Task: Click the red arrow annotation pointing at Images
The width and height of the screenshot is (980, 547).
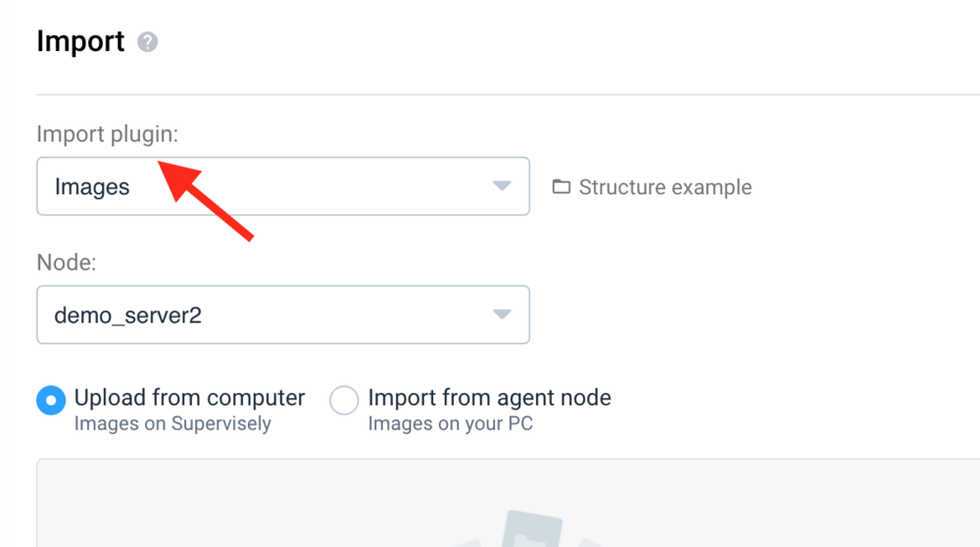Action: click(x=206, y=200)
